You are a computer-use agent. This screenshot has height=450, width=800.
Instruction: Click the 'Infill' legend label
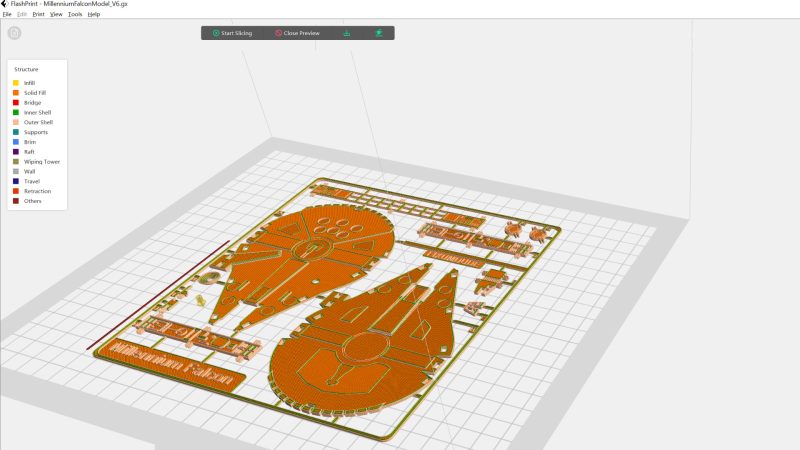point(29,83)
